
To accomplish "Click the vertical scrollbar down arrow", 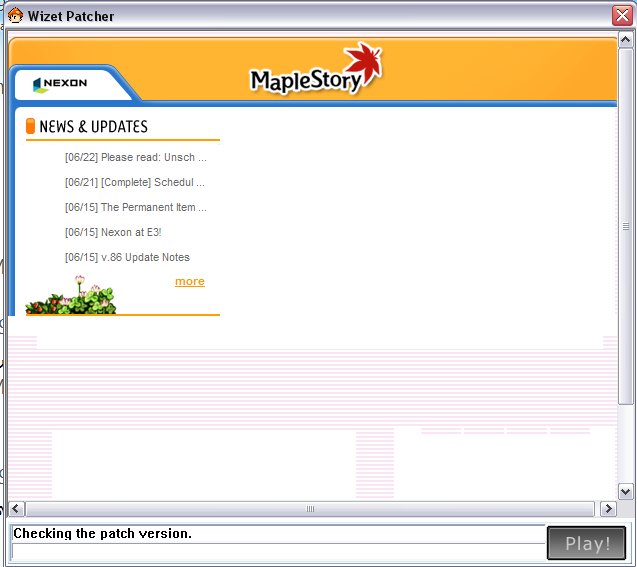I will click(x=625, y=492).
